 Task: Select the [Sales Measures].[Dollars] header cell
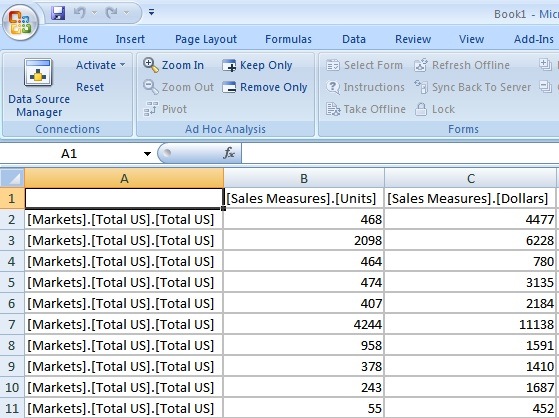point(471,198)
